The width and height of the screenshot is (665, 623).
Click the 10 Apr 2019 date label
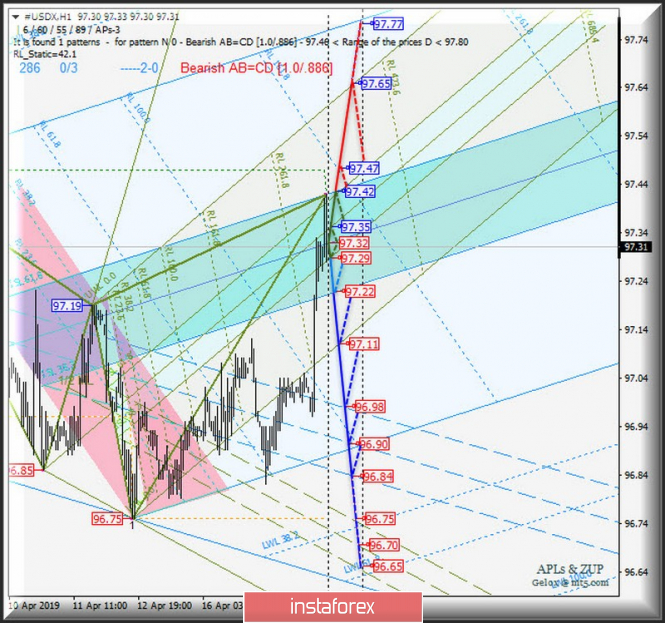34,606
